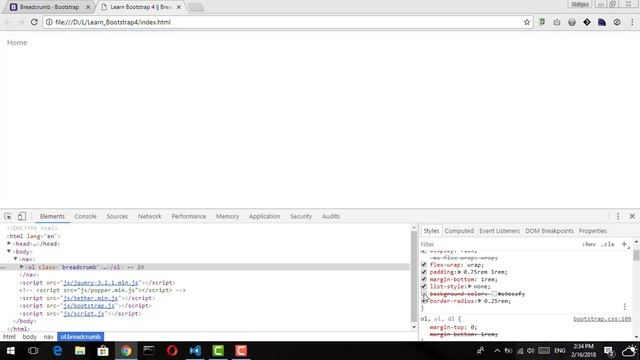Go to Performance tab

[189, 216]
